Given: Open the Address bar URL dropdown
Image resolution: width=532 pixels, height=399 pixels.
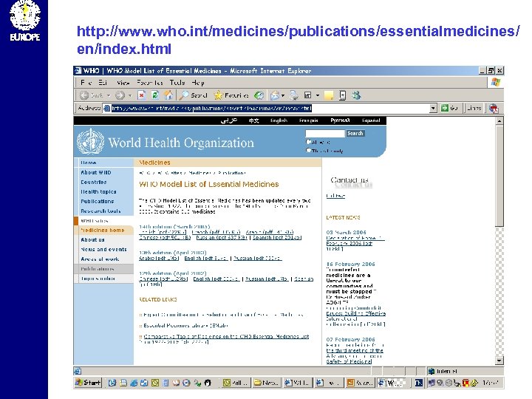Looking at the screenshot, I should (x=433, y=108).
